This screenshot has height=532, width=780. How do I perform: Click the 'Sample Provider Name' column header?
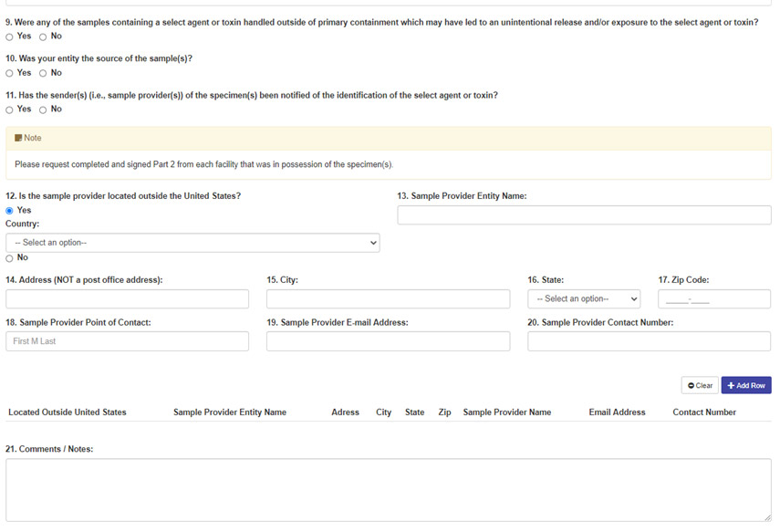[507, 412]
